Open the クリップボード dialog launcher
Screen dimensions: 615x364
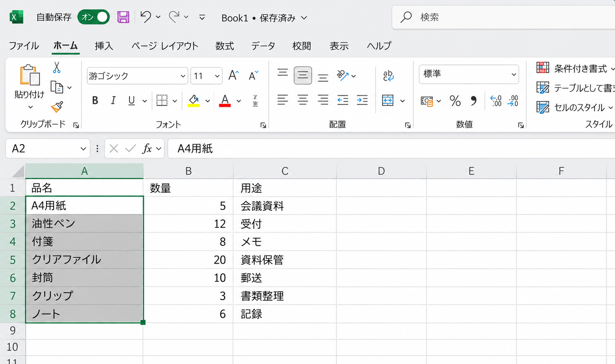76,126
